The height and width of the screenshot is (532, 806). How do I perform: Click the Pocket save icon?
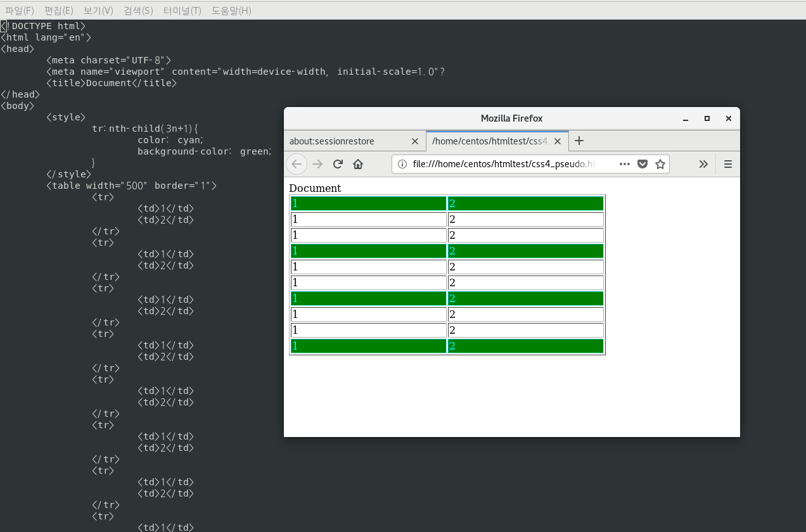643,164
